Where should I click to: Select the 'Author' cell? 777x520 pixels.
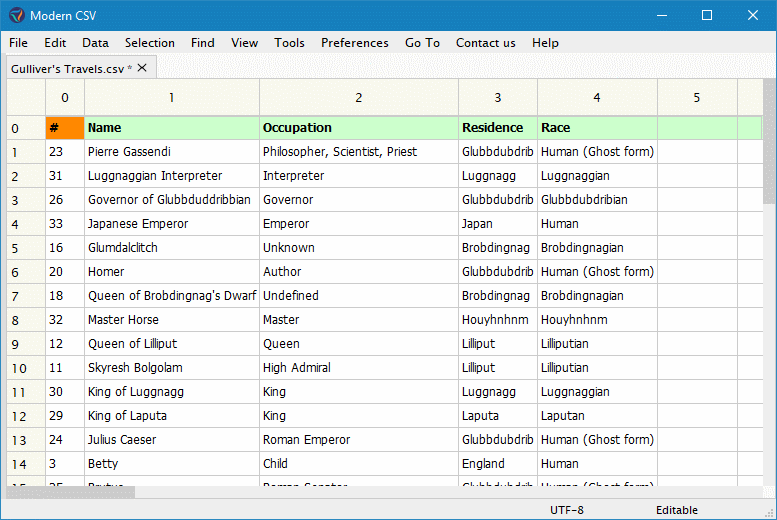coord(359,272)
